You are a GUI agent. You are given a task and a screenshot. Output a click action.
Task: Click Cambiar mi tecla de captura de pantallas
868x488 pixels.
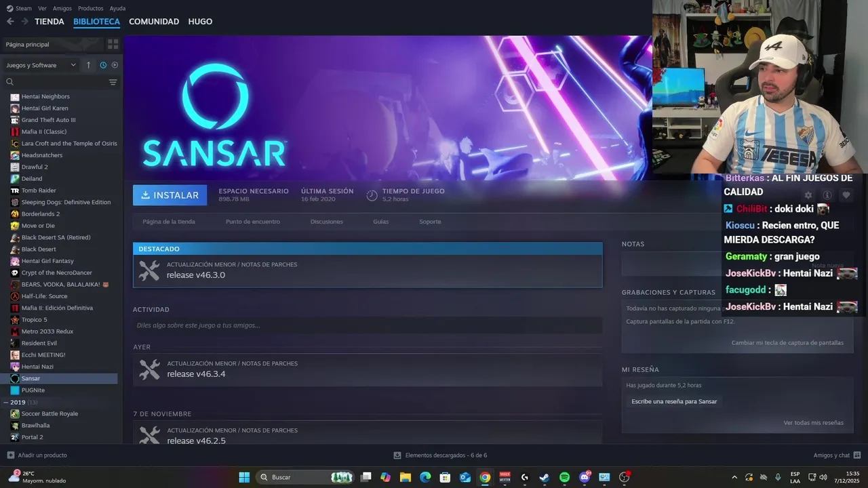click(x=787, y=343)
